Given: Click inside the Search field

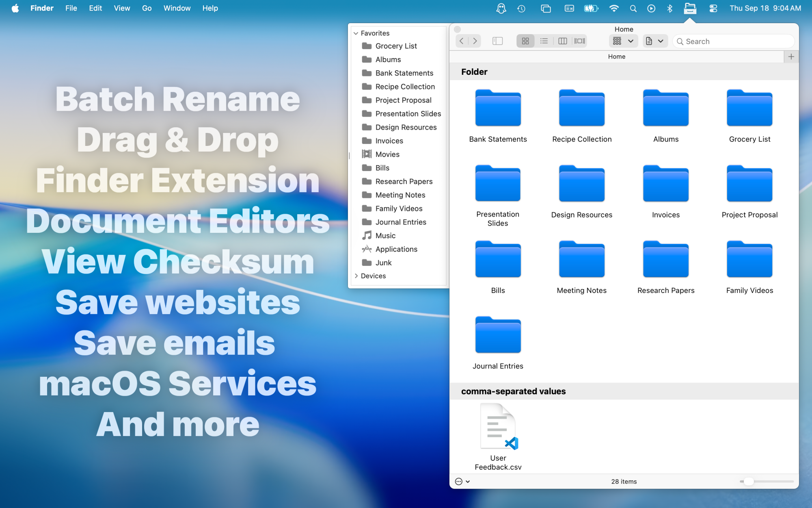Looking at the screenshot, I should [x=733, y=41].
